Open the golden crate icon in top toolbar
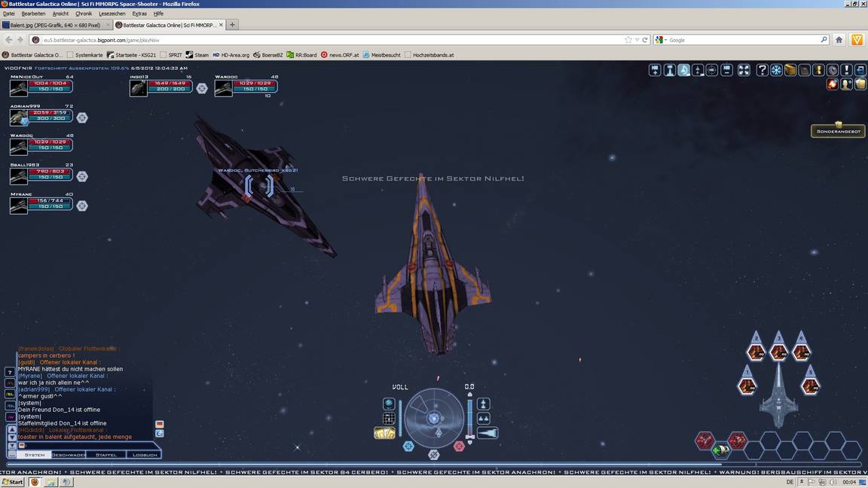 790,70
